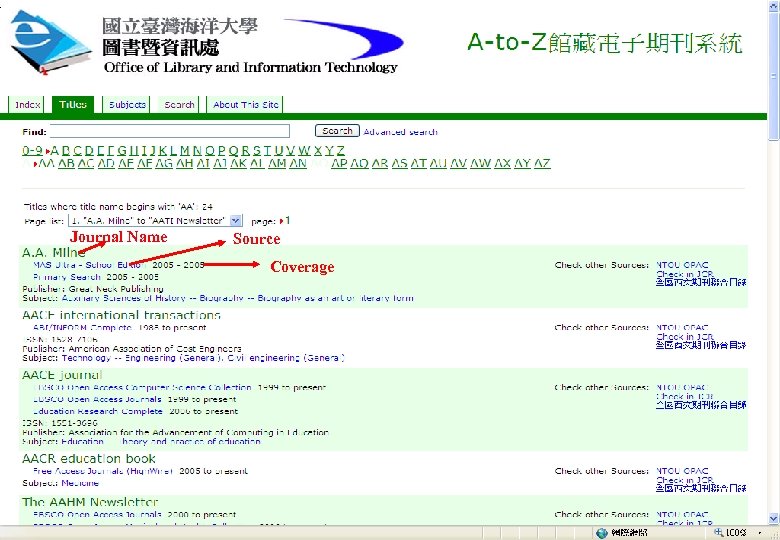Screen dimensions: 780x540
Task: Open the About This Site tab
Action: [x=245, y=105]
